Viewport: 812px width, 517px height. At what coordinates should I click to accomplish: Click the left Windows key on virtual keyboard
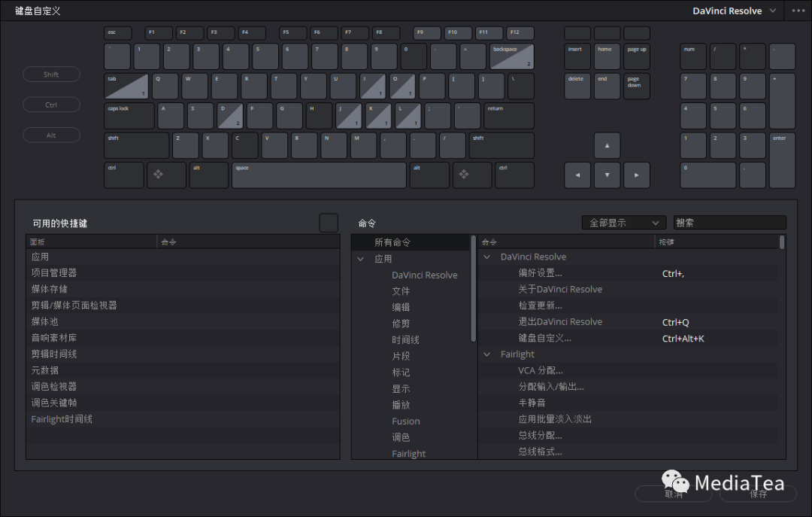pyautogui.click(x=166, y=175)
